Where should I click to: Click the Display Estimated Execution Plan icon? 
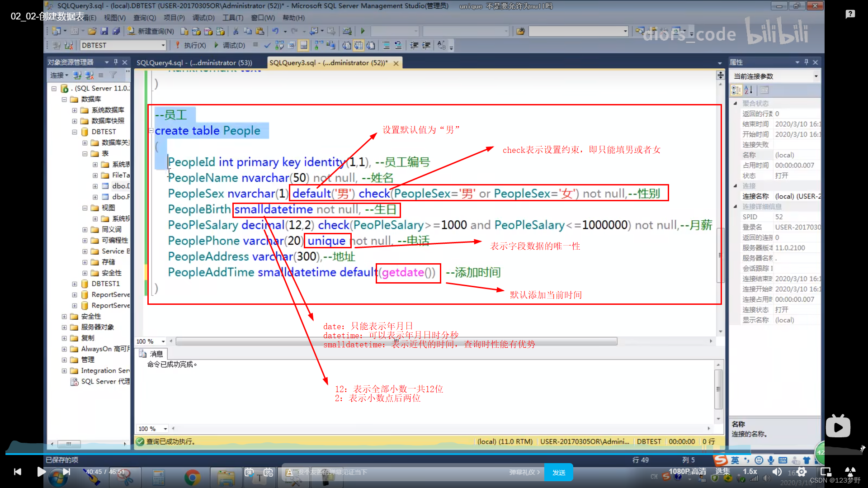tap(279, 45)
